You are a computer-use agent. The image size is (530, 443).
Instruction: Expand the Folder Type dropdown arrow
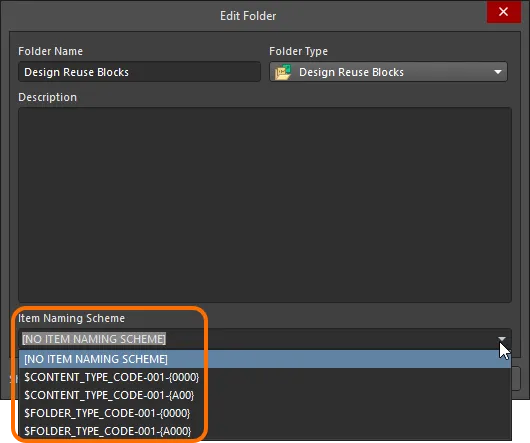tap(498, 72)
